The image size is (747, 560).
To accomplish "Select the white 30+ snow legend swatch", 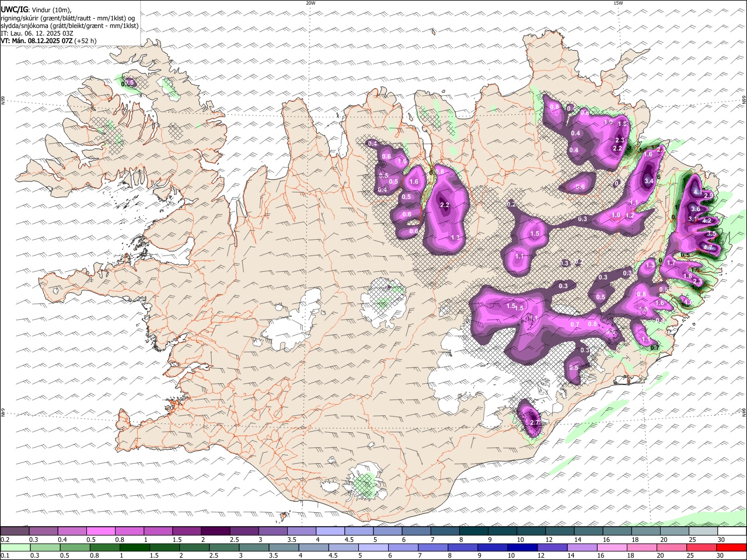I will (732, 531).
